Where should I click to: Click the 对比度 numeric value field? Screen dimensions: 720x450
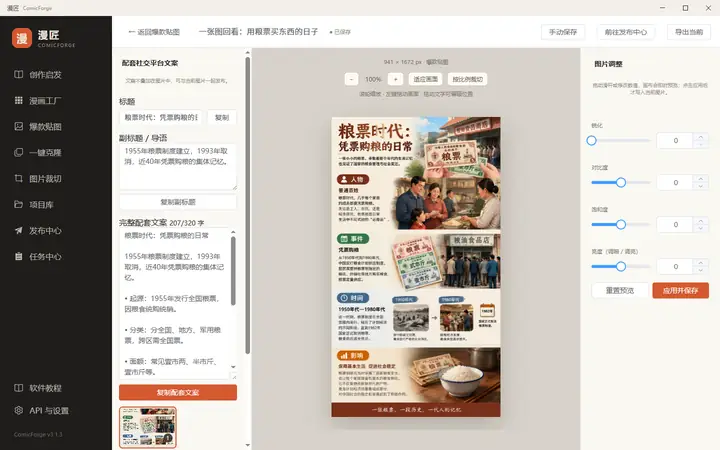(x=675, y=182)
